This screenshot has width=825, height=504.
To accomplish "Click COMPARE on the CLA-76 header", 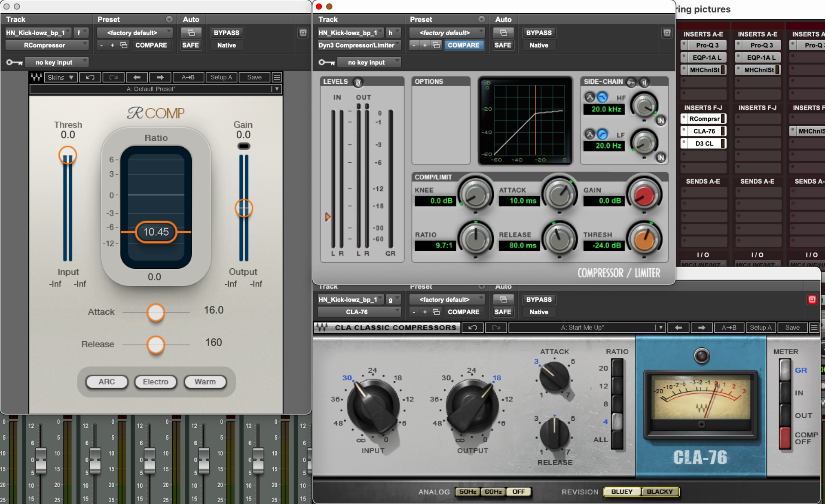I will 464,312.
